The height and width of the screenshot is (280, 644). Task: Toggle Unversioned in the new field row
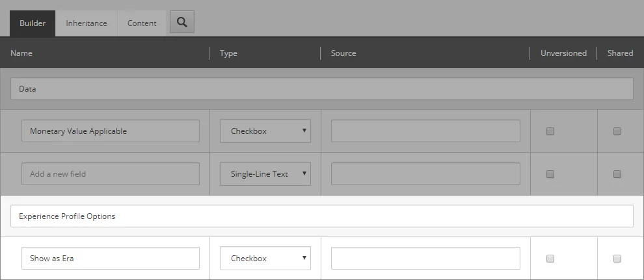tap(550, 174)
